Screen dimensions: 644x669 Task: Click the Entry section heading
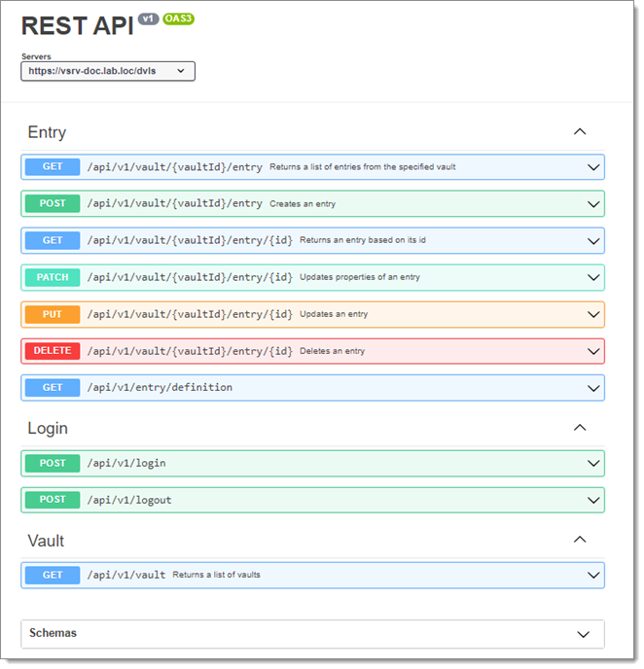tap(47, 132)
